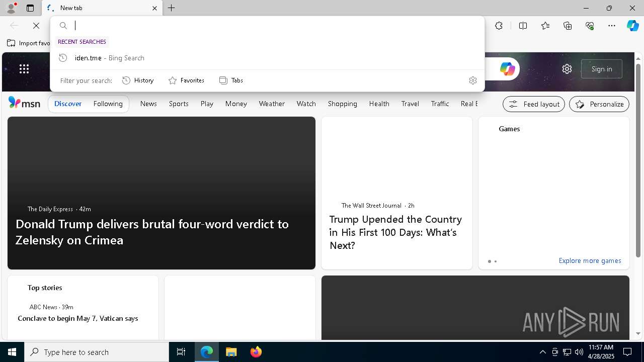
Task: Open search suggestion settings gear
Action: (x=472, y=80)
